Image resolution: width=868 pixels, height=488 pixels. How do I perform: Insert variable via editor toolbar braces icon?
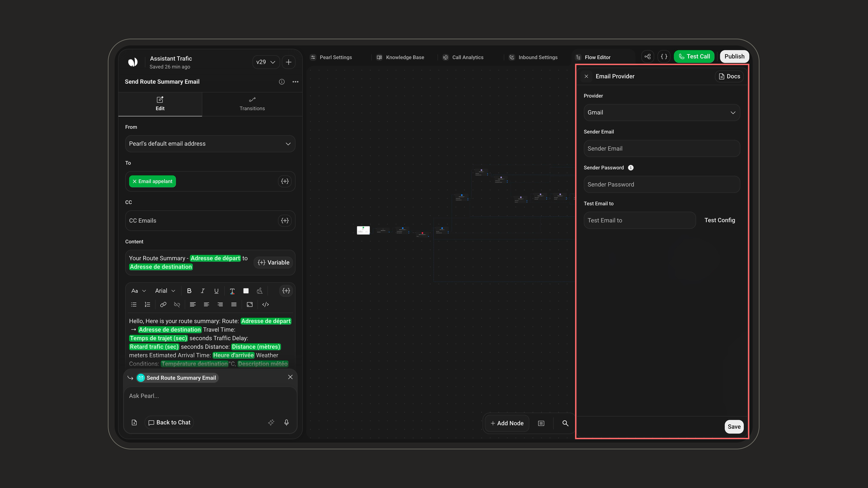tap(286, 291)
